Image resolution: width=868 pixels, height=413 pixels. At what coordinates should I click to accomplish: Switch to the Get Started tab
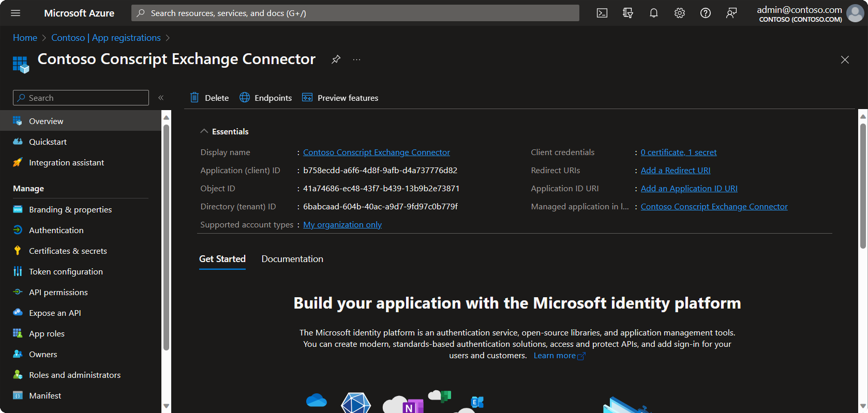(x=222, y=259)
